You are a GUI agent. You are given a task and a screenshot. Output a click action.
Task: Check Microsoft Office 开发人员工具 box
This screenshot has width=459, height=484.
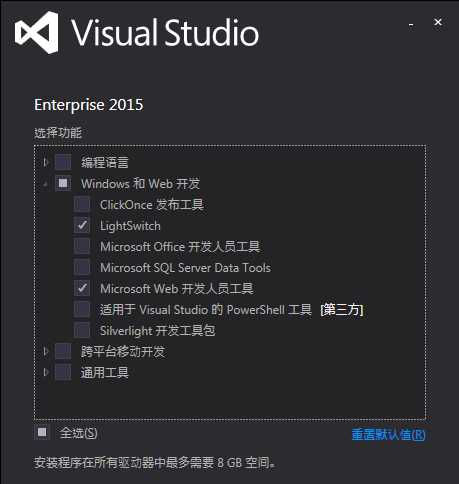click(x=82, y=246)
